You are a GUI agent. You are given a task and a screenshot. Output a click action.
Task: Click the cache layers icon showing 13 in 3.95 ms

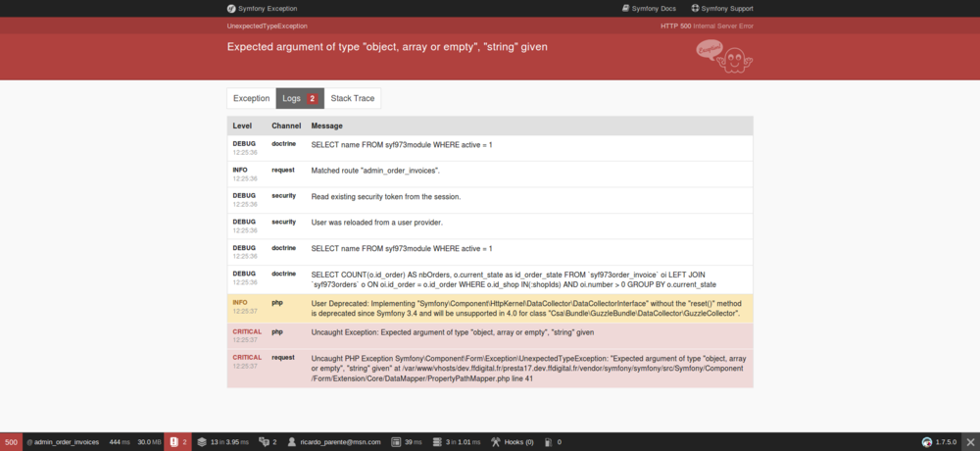click(x=202, y=441)
